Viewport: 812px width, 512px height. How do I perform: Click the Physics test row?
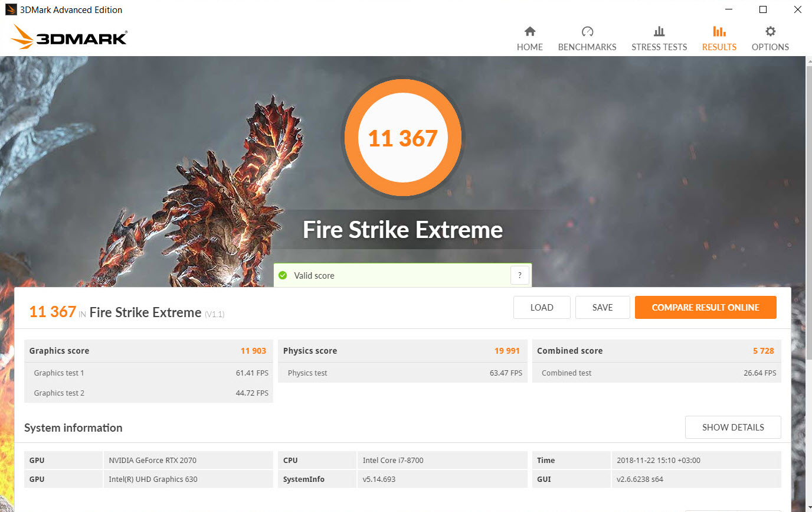pos(402,373)
